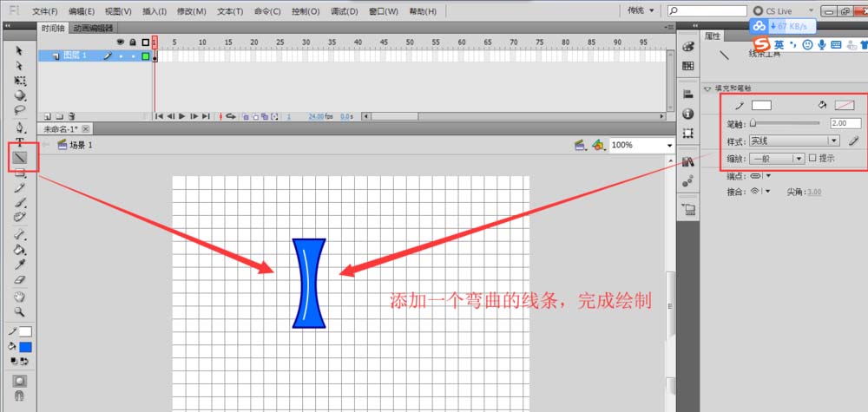Open toolbar stroke color swatch
868x412 pixels.
pyautogui.click(x=25, y=332)
